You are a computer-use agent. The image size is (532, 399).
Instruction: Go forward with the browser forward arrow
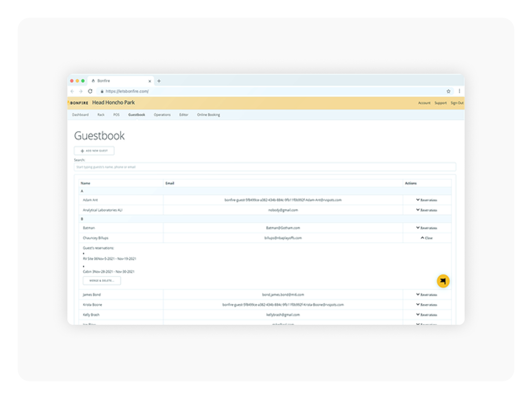[x=81, y=91]
